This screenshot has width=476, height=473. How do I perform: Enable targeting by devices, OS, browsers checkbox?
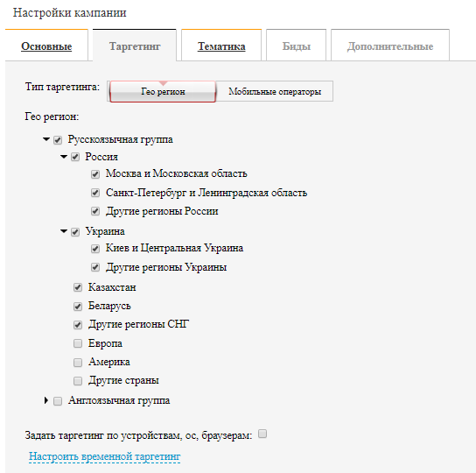pos(262,434)
